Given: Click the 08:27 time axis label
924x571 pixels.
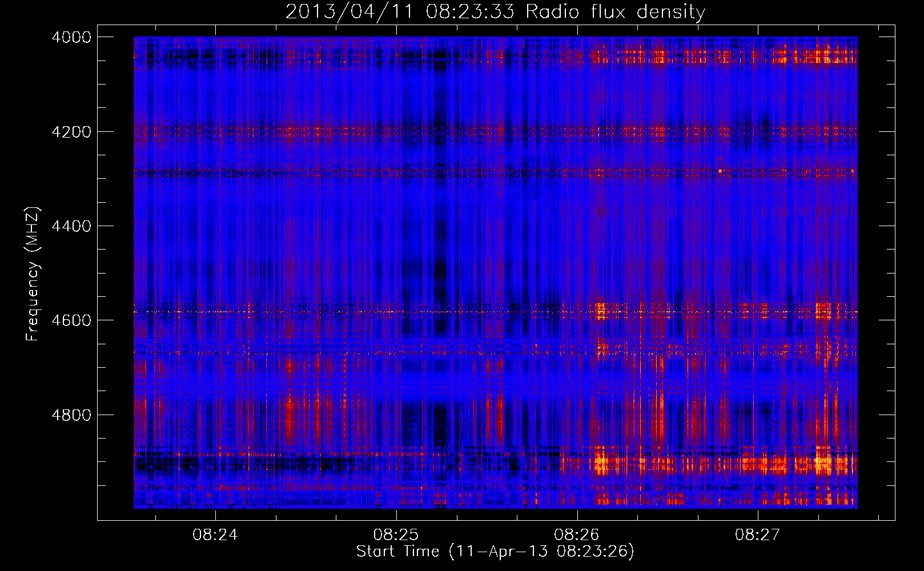Looking at the screenshot, I should point(757,535).
